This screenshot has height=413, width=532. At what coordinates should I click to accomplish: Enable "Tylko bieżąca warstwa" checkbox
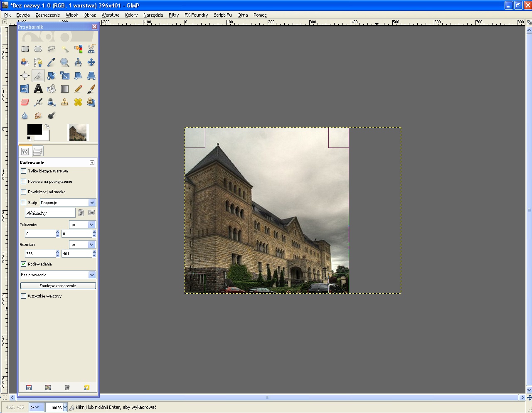[24, 171]
